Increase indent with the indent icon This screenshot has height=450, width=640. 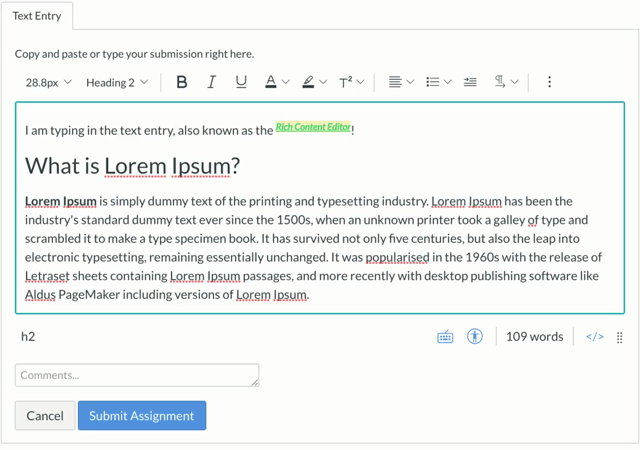click(470, 82)
